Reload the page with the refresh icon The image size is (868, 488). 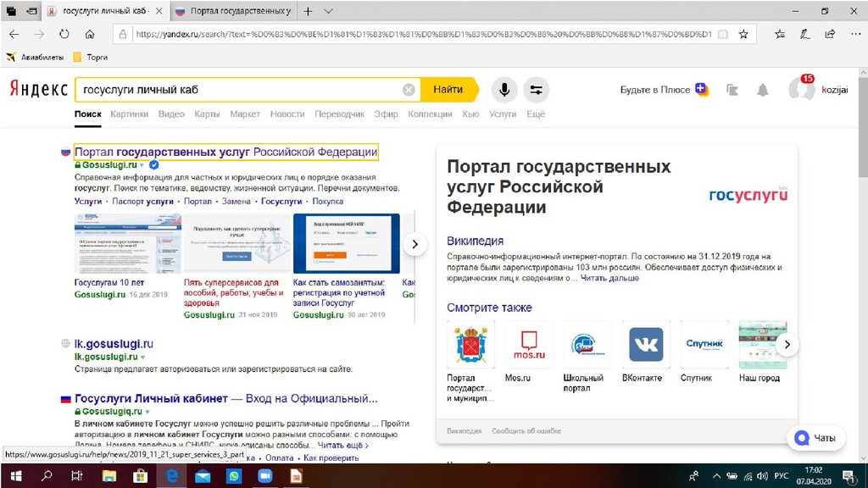pos(64,34)
